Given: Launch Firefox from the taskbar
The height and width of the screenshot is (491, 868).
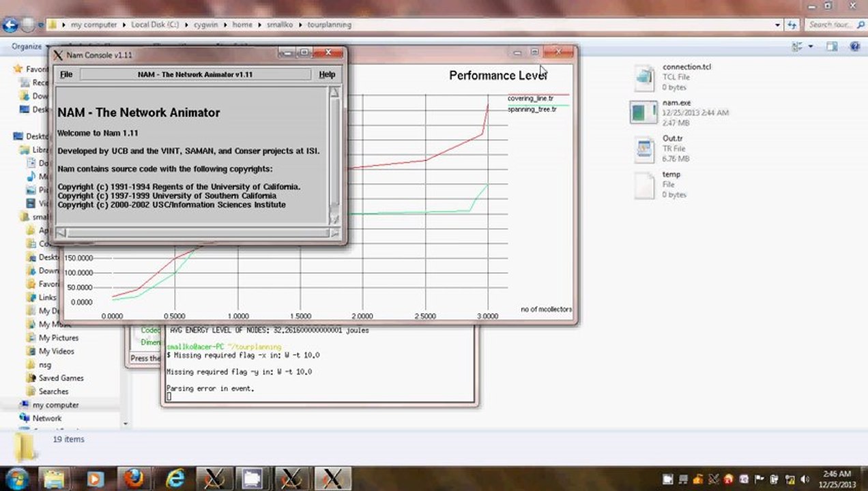Looking at the screenshot, I should pyautogui.click(x=134, y=478).
